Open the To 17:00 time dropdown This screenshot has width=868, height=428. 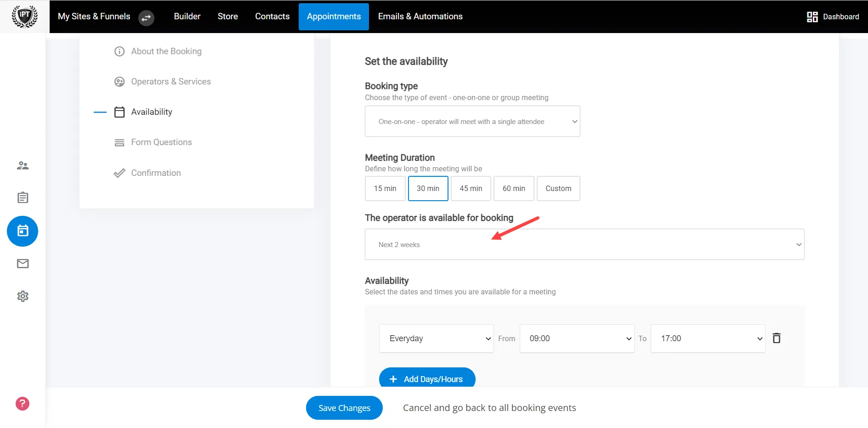(x=708, y=338)
